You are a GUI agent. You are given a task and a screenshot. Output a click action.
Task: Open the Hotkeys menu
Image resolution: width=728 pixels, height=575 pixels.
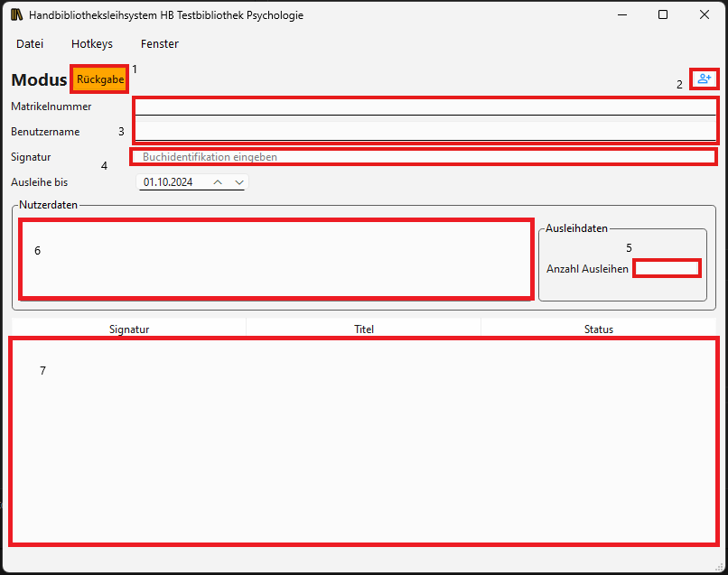pyautogui.click(x=92, y=43)
